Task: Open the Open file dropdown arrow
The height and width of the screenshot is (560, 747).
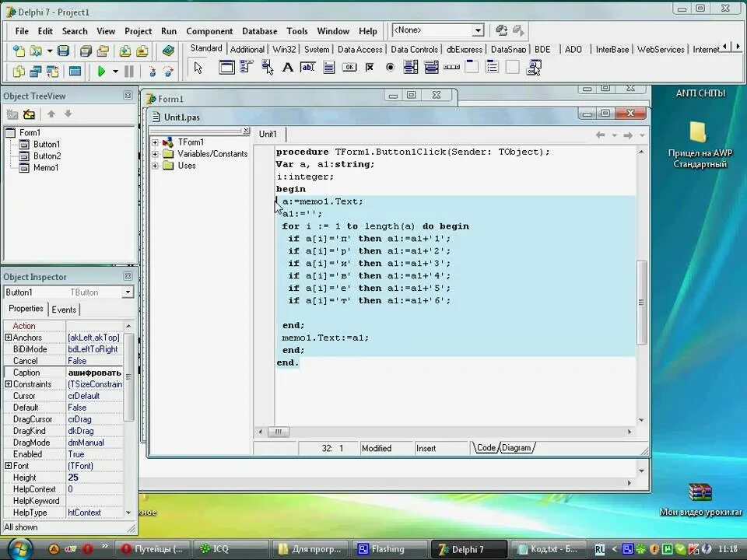Action: tap(49, 51)
